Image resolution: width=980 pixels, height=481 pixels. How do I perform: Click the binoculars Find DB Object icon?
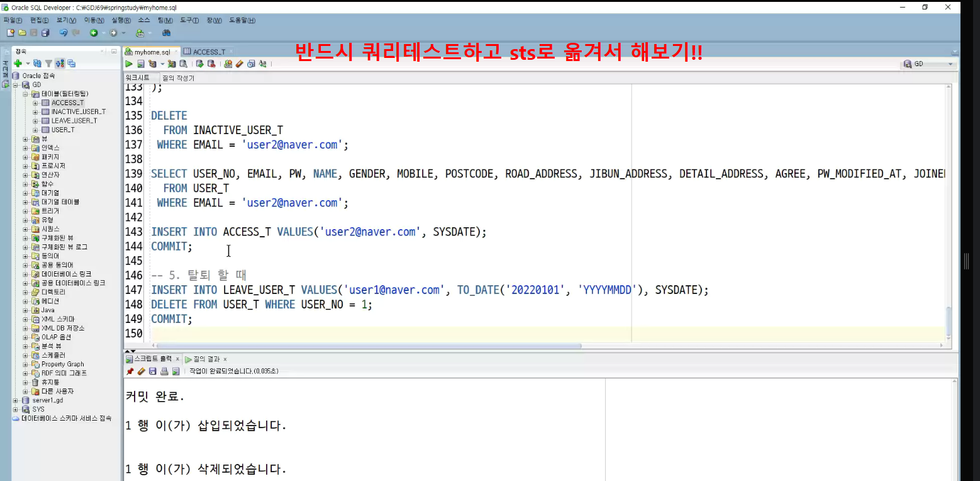tap(167, 32)
